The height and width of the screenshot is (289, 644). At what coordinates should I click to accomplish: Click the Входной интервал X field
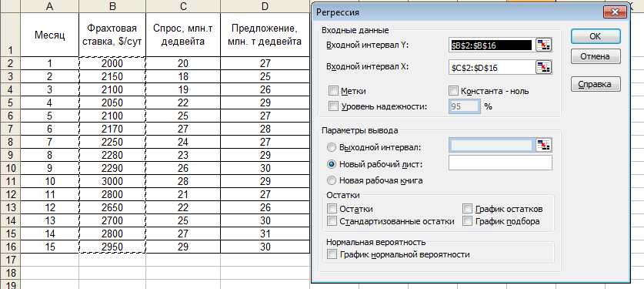point(491,68)
